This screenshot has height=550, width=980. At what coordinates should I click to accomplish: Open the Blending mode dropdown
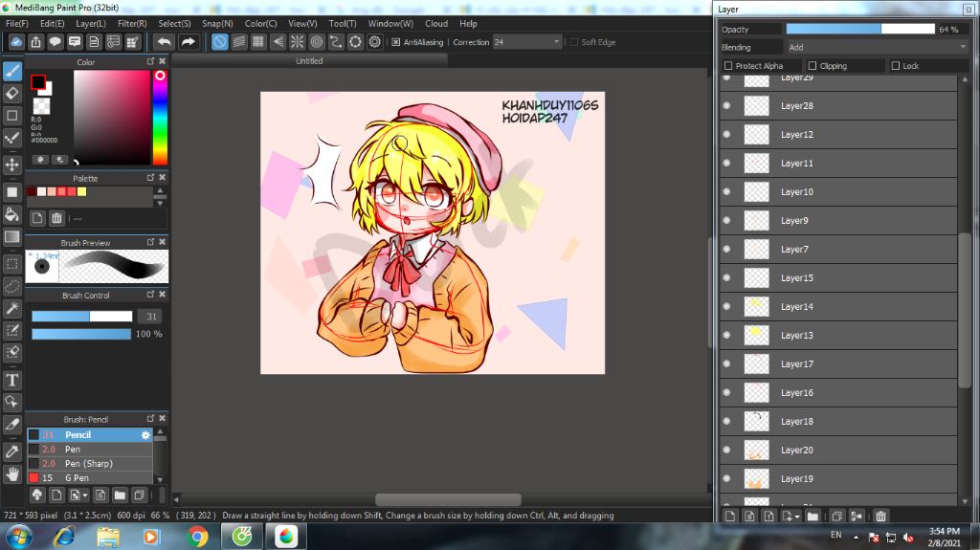963,47
